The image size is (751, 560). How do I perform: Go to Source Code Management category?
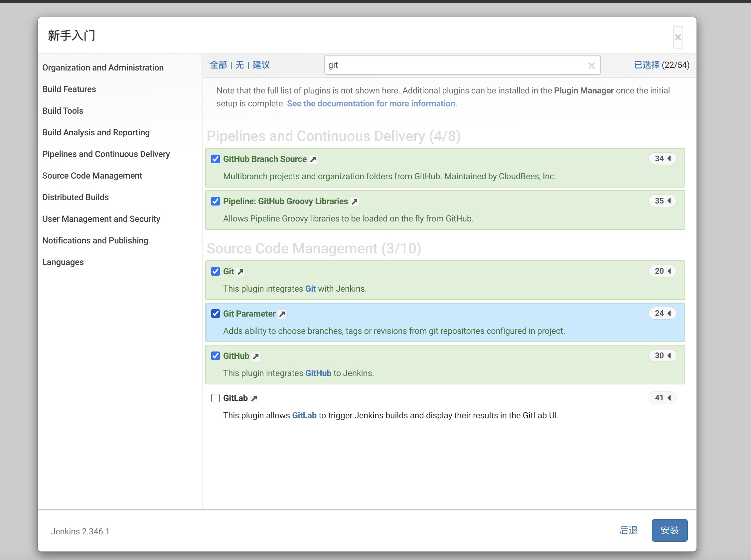92,176
